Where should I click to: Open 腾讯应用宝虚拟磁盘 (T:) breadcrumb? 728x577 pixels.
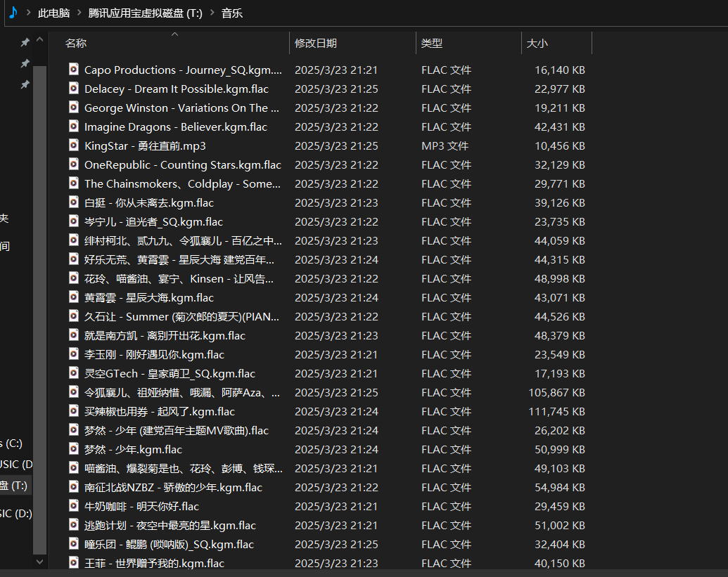(x=146, y=13)
